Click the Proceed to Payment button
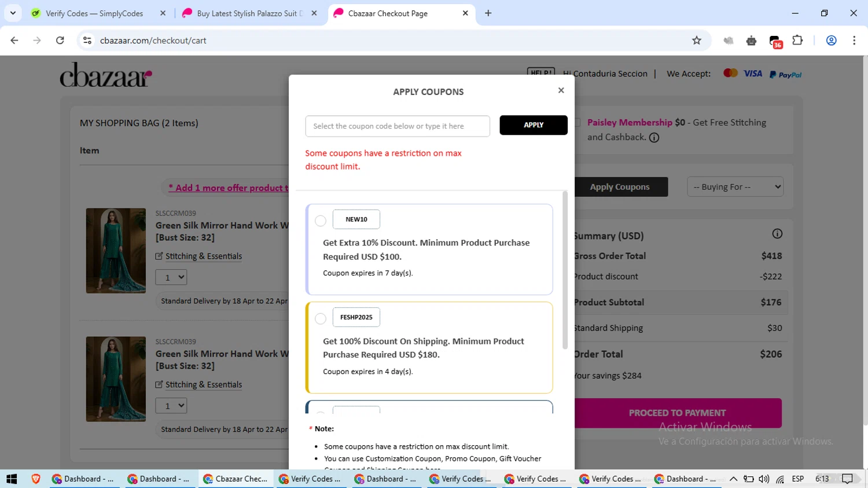This screenshot has height=488, width=868. 677,413
